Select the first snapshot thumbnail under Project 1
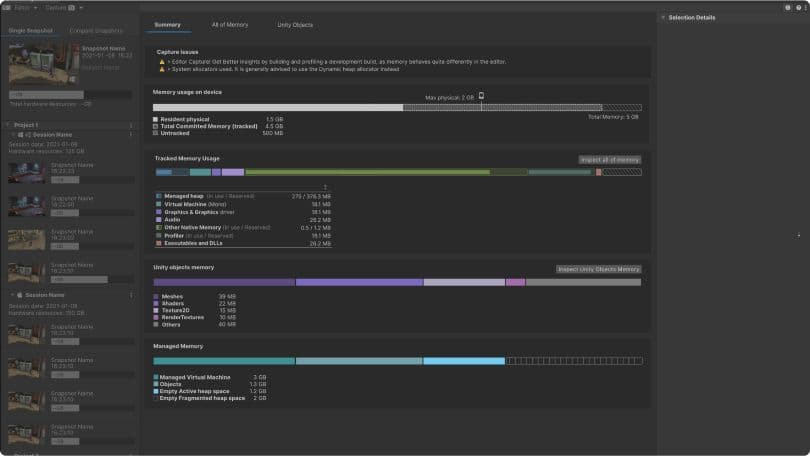810x456 pixels. (x=27, y=172)
